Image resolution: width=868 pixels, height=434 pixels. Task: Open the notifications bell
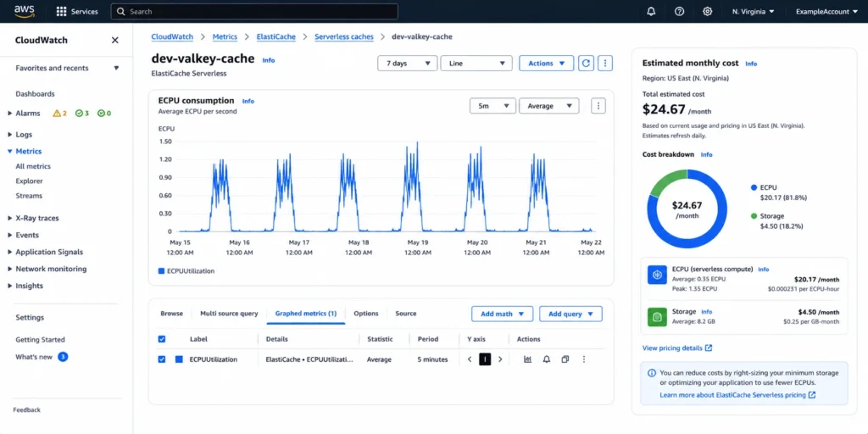pos(651,11)
